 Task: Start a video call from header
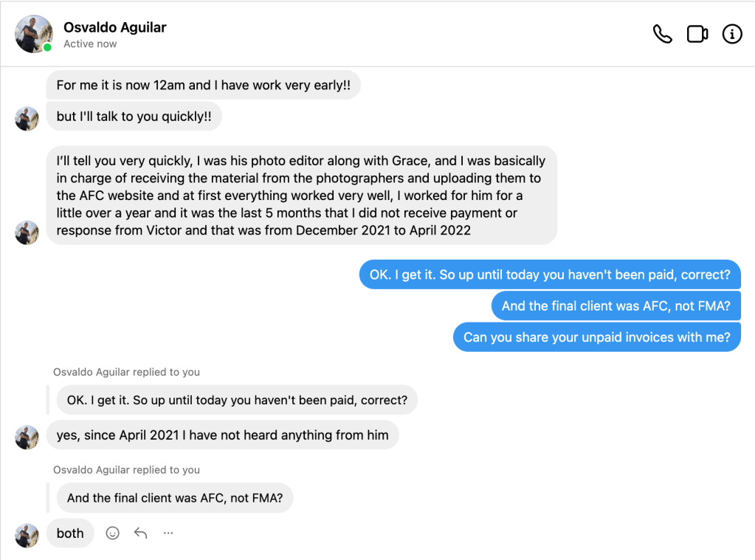(x=697, y=34)
